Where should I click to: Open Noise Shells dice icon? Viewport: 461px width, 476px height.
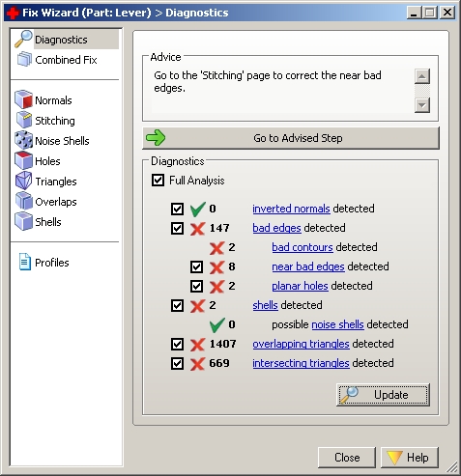coord(23,140)
